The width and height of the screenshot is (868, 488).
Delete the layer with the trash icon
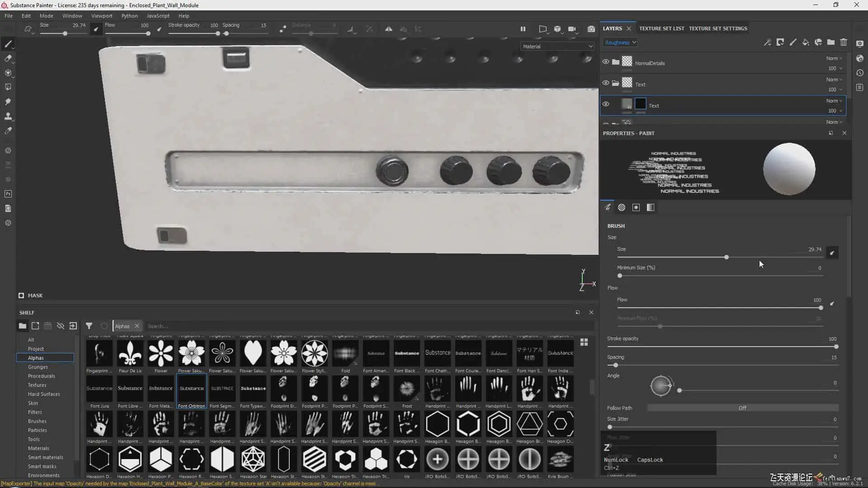(x=844, y=42)
